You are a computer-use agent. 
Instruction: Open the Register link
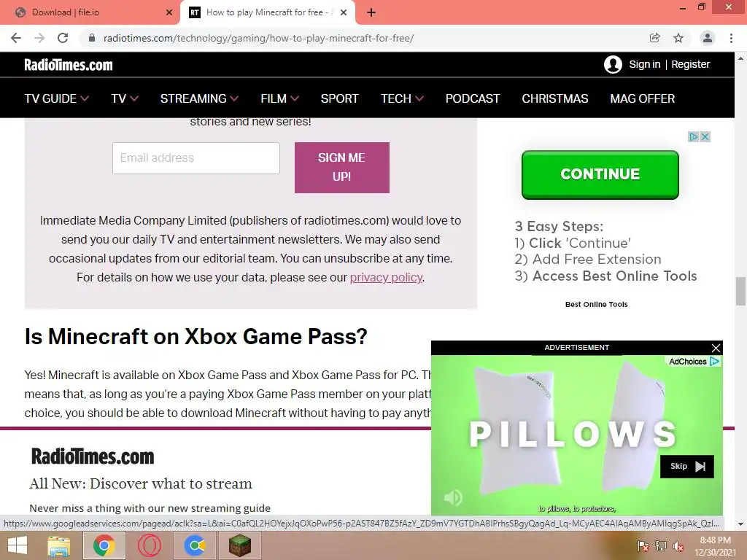(690, 64)
